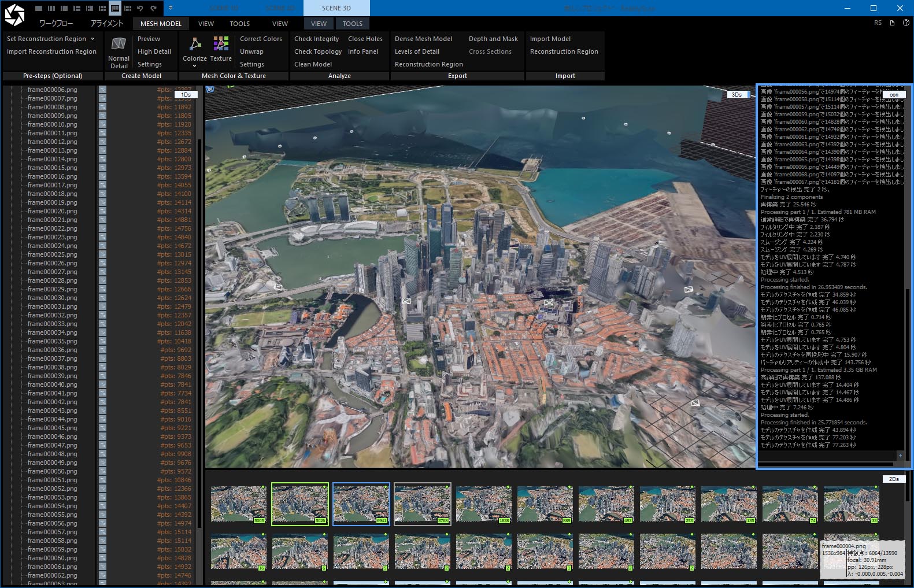Screen dimensions: 914x588
Task: Click the RealityCapture application logo
Action: point(14,14)
